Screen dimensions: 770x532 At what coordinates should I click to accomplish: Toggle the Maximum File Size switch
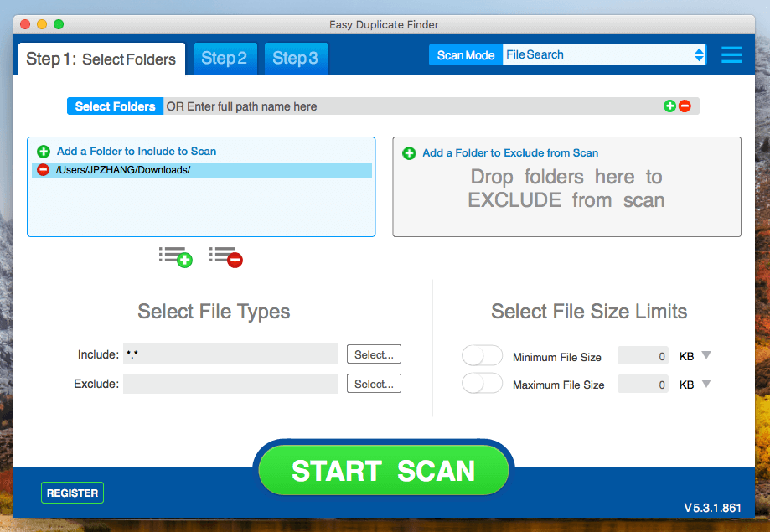(x=483, y=383)
